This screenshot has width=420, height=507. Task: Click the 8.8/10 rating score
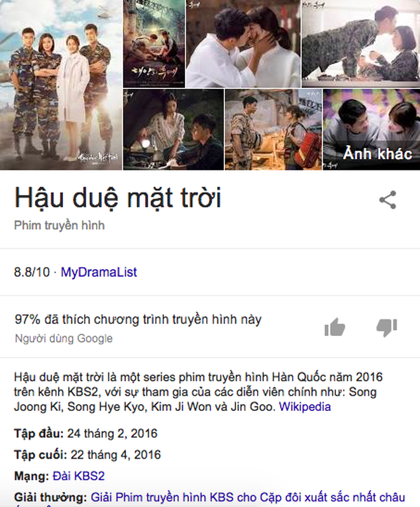(32, 272)
